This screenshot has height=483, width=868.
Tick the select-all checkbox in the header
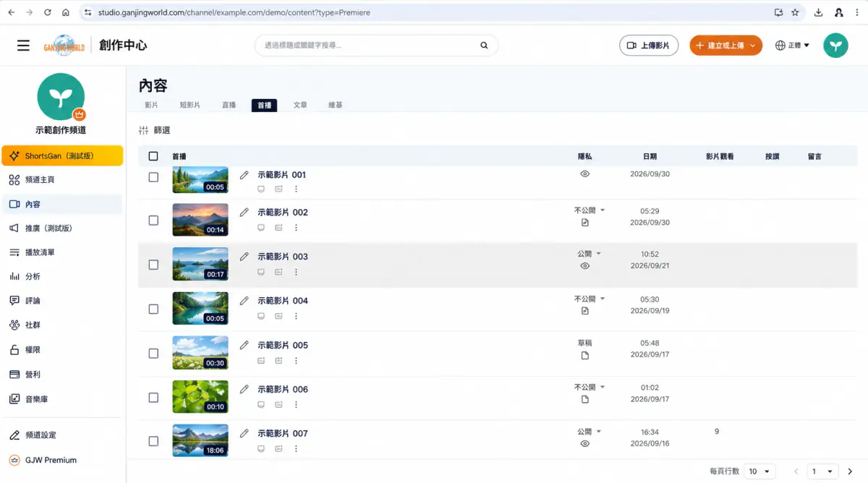153,156
